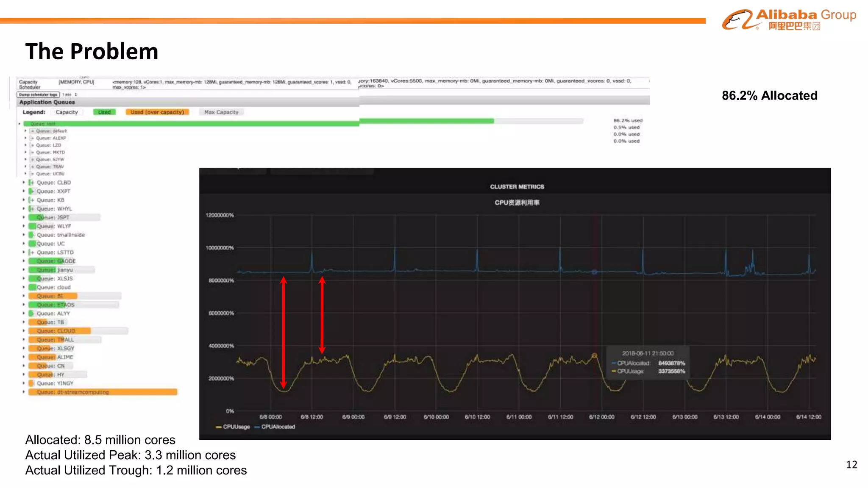868x488 pixels.
Task: Click the 86.2% Allocated caption
Action: tap(770, 96)
